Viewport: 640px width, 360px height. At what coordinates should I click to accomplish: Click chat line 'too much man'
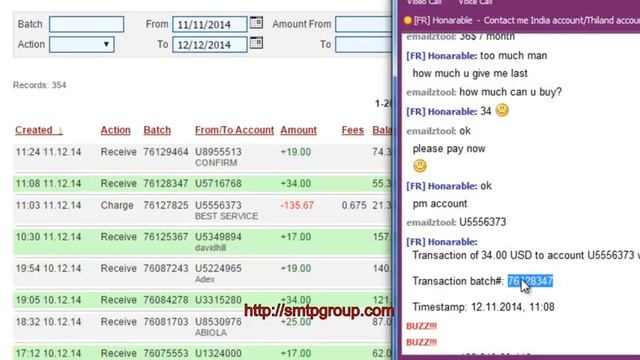513,56
